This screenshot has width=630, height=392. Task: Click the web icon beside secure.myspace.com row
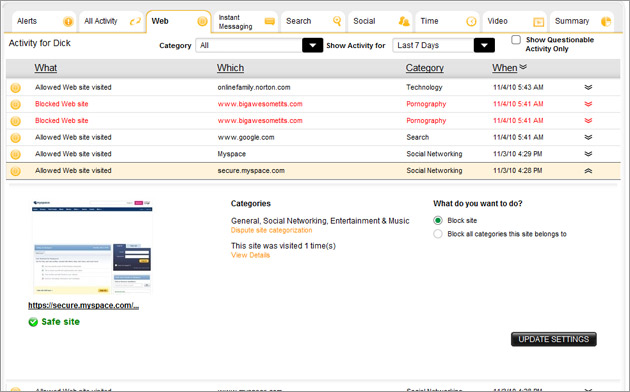pyautogui.click(x=15, y=171)
